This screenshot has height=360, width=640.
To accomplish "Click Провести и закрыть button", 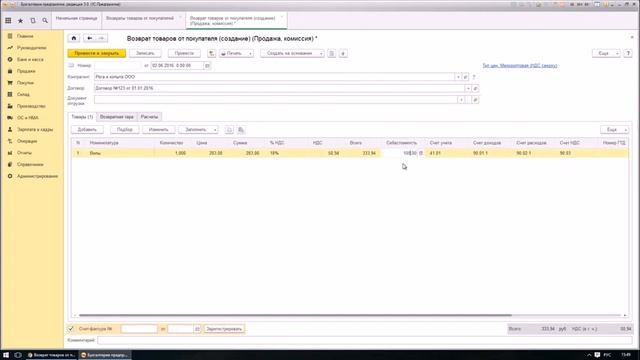I will [x=97, y=53].
